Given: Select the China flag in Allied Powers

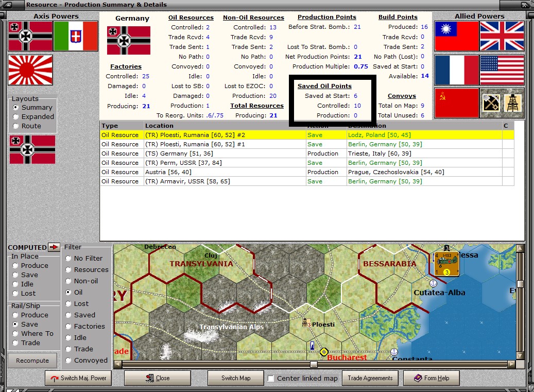Looking at the screenshot, I should coord(456,36).
